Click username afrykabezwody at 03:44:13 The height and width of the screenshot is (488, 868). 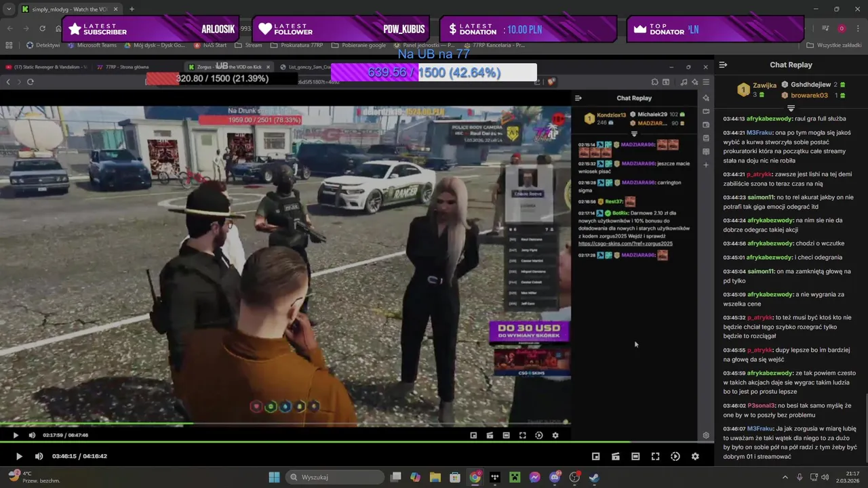coord(770,119)
